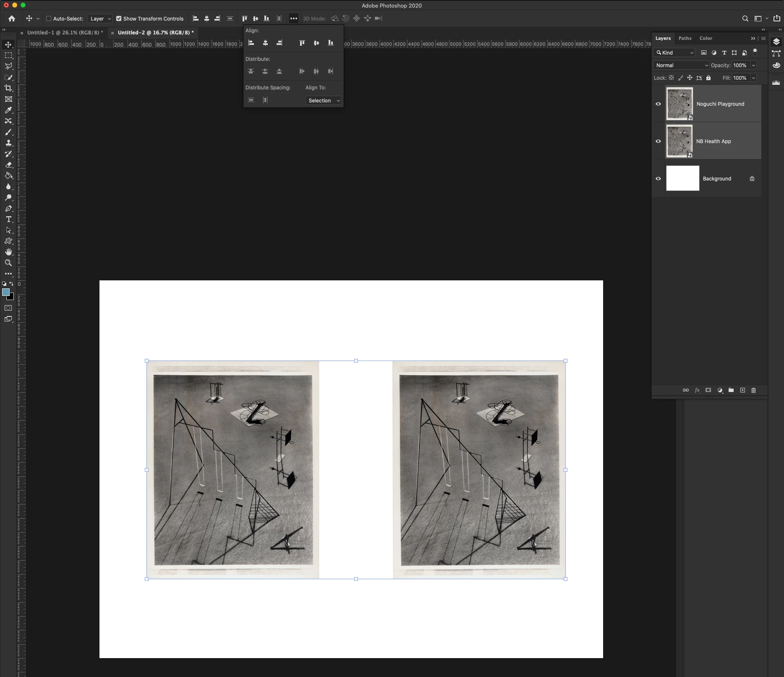Expand the Opacity slider arrow
This screenshot has width=784, height=677.
point(753,65)
